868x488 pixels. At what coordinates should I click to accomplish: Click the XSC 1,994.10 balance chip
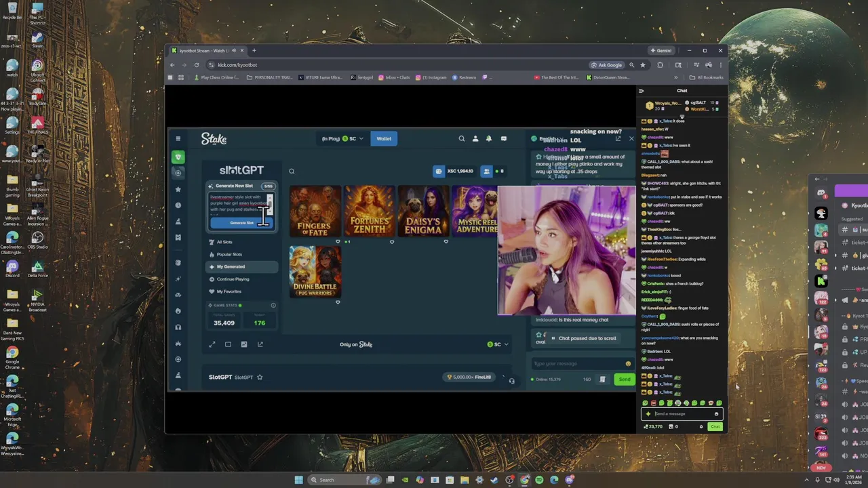[455, 171]
